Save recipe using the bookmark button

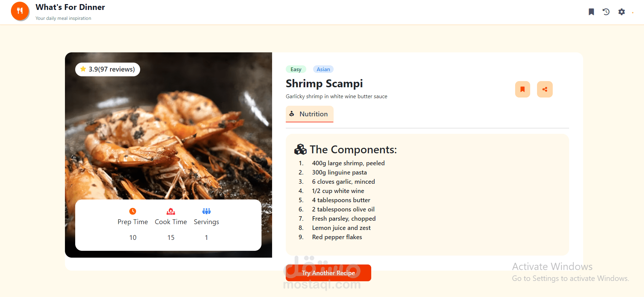click(x=522, y=89)
